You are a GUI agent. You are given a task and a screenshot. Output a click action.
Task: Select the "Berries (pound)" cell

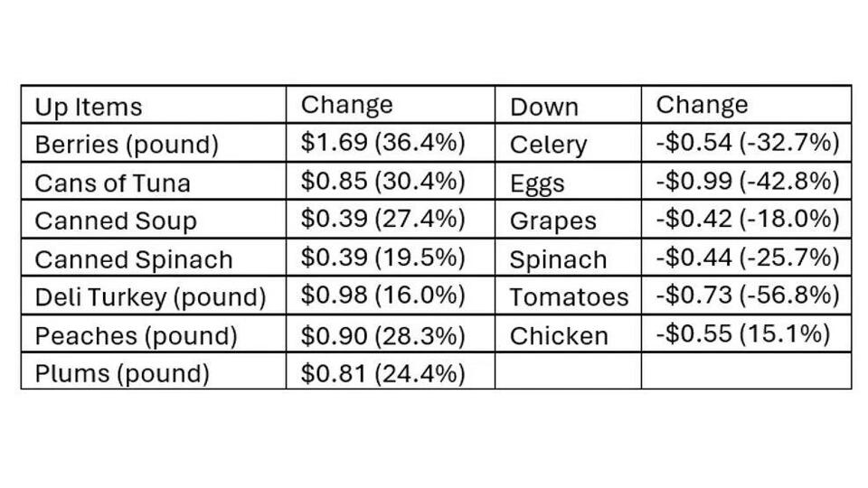(x=127, y=145)
